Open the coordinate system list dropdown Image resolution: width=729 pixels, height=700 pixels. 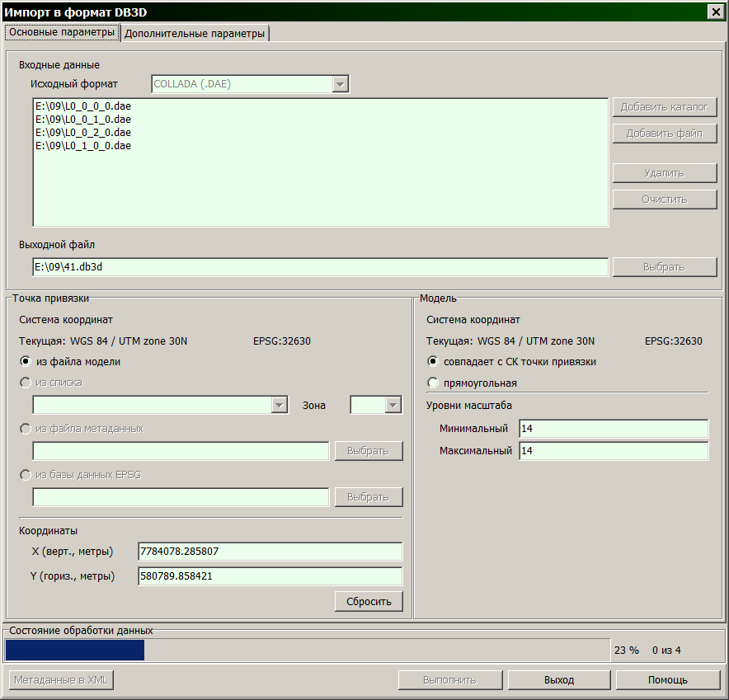(x=280, y=405)
